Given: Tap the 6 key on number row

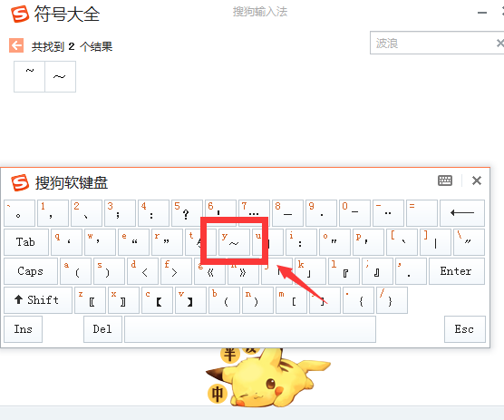Looking at the screenshot, I should click(220, 209).
